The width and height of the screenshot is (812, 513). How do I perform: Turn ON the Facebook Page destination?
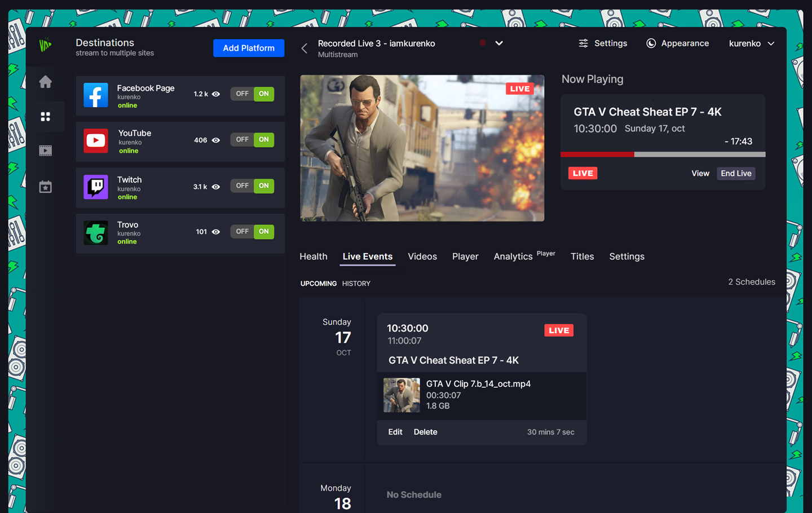click(264, 94)
